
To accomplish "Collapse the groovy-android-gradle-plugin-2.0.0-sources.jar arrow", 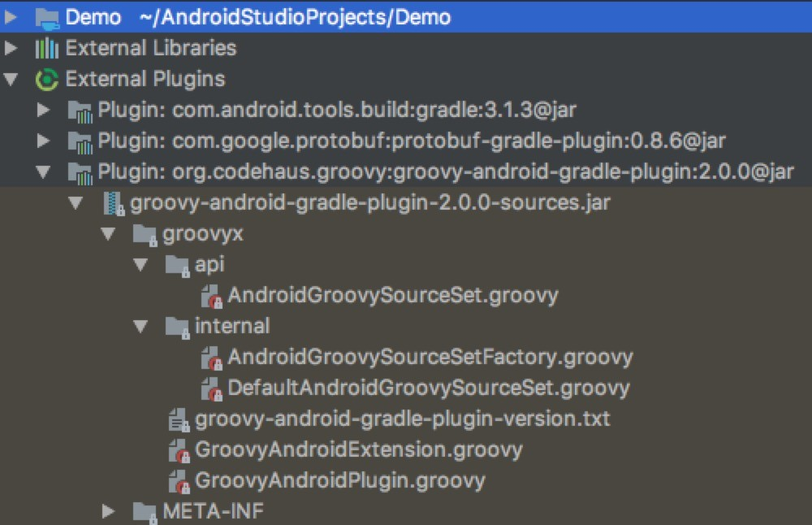I will point(76,202).
